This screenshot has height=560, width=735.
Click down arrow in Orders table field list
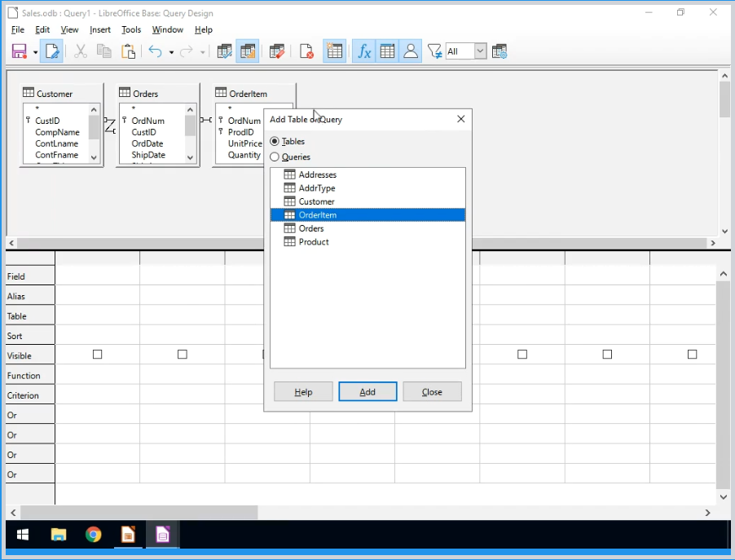tap(190, 157)
